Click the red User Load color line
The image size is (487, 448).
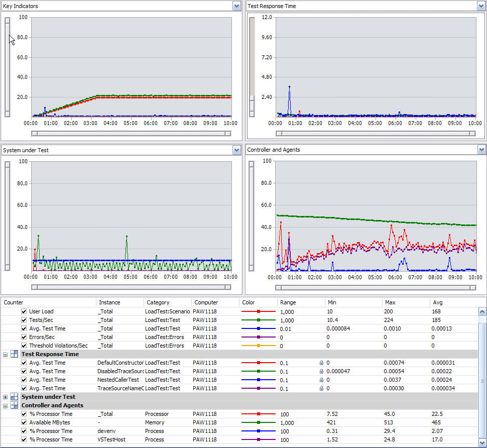(x=259, y=311)
